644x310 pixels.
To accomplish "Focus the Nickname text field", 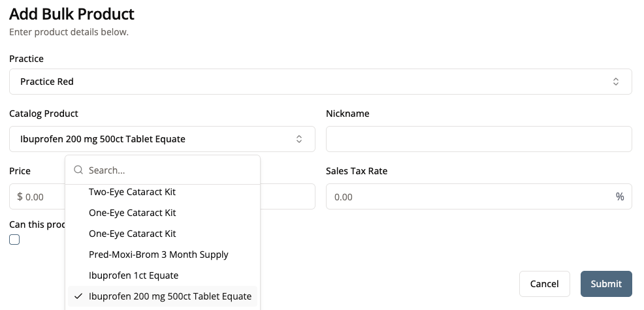I will (x=478, y=139).
